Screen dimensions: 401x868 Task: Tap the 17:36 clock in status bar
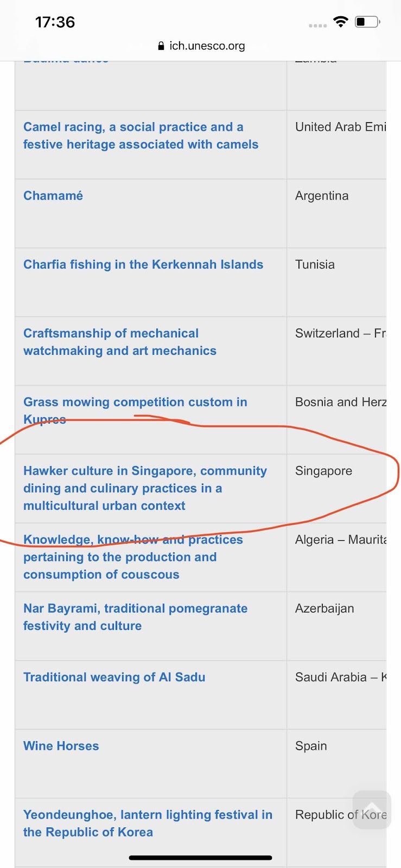(x=55, y=22)
